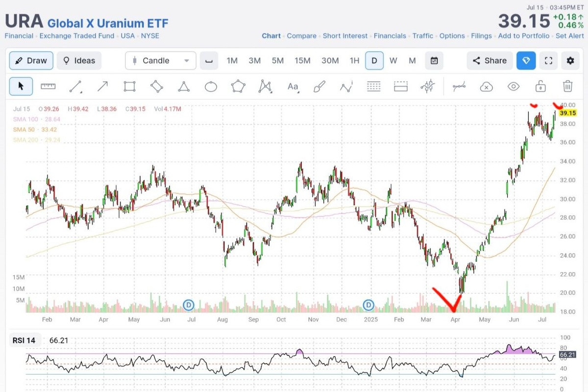Switch to 1M timeframe
Image resolution: width=588 pixels, height=392 pixels.
[x=232, y=61]
